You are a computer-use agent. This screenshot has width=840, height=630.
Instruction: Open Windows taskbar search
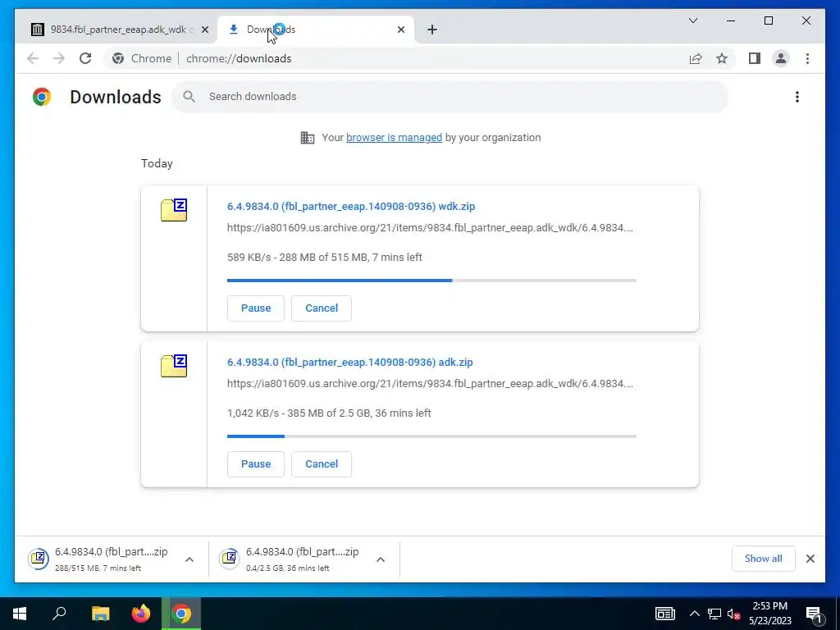[59, 614]
